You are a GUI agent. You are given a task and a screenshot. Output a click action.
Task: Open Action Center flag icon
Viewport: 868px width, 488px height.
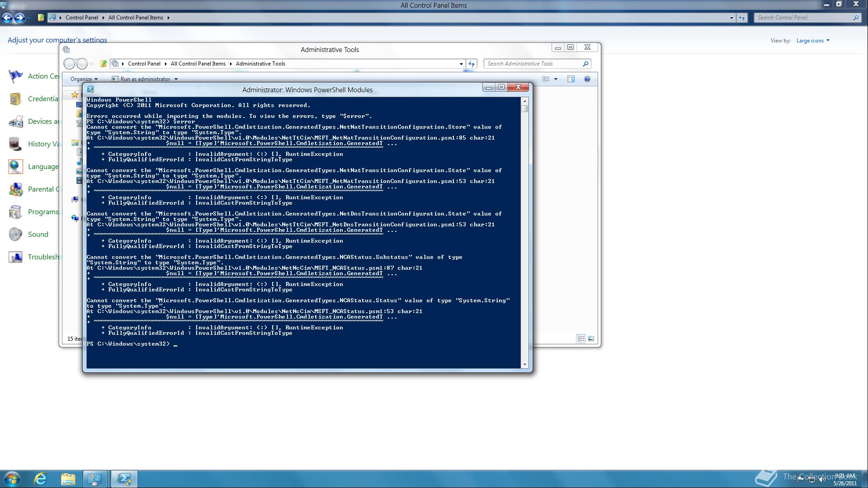pos(15,76)
